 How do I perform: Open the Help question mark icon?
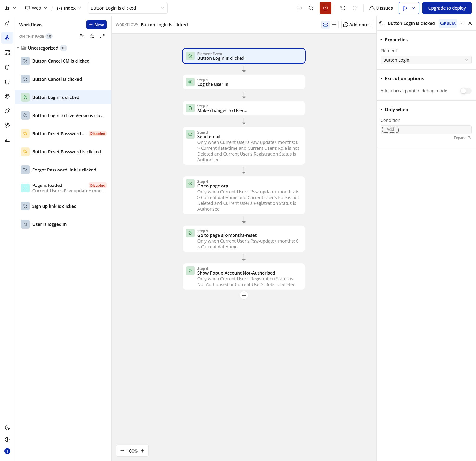coord(7,440)
